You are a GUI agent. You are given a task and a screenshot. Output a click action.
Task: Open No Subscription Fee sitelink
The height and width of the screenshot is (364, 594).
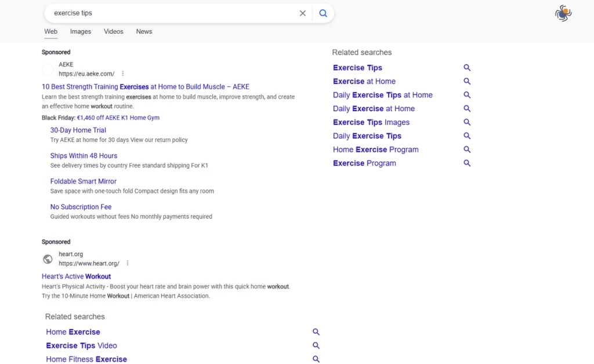point(81,207)
